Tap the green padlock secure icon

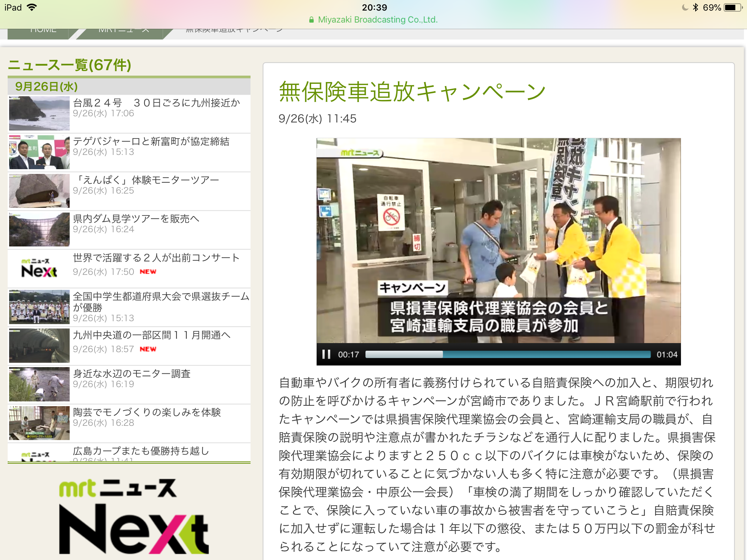(x=311, y=20)
